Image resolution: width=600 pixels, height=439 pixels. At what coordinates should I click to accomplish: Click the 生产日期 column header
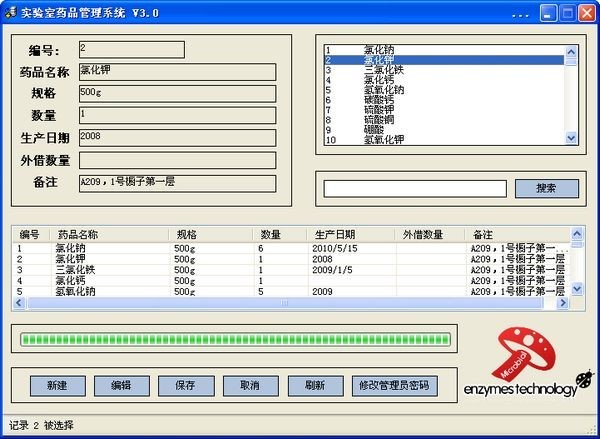point(351,234)
